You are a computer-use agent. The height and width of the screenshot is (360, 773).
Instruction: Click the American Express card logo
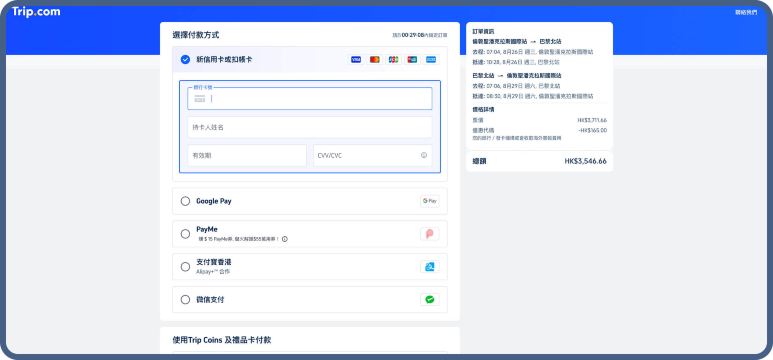pos(431,60)
